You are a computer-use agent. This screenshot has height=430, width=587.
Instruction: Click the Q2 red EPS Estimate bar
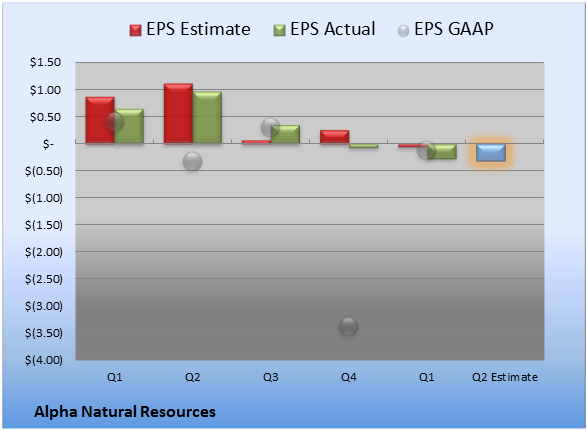178,113
